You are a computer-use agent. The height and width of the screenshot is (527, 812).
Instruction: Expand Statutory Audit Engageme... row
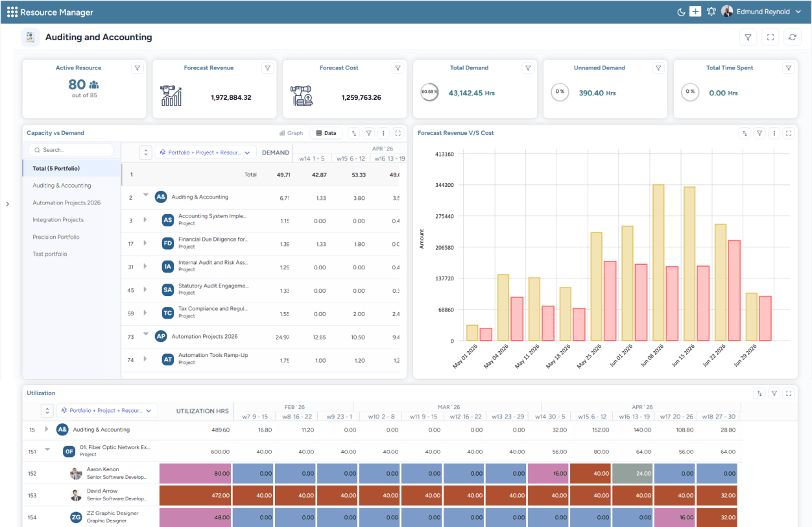[x=145, y=290]
